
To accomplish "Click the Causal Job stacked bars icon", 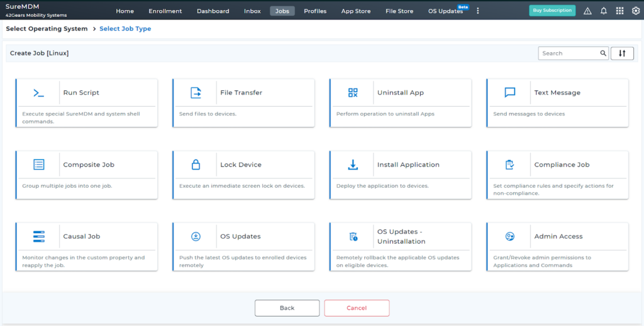I will tap(38, 236).
